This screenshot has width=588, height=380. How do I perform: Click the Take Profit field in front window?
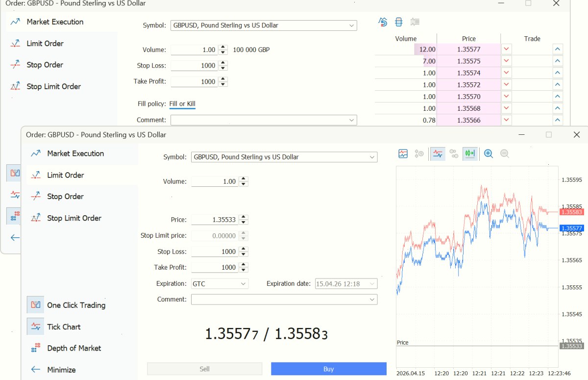pyautogui.click(x=214, y=267)
